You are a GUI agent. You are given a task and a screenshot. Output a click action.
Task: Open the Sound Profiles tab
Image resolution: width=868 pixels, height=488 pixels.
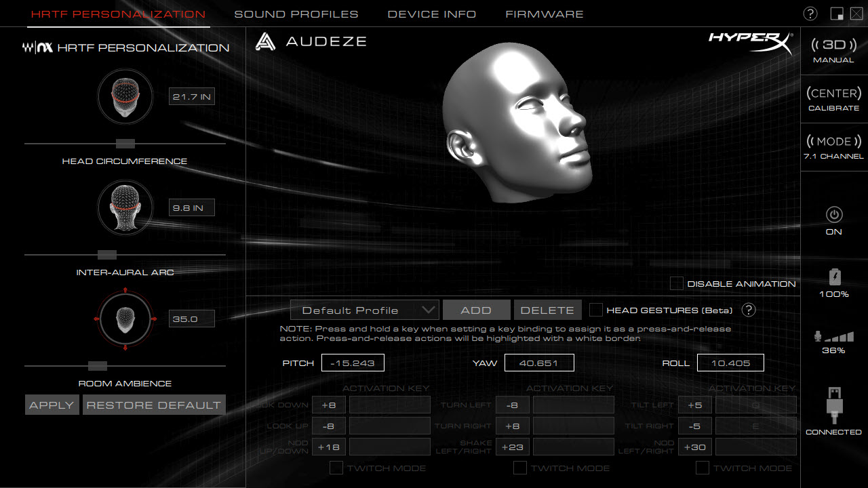click(296, 14)
